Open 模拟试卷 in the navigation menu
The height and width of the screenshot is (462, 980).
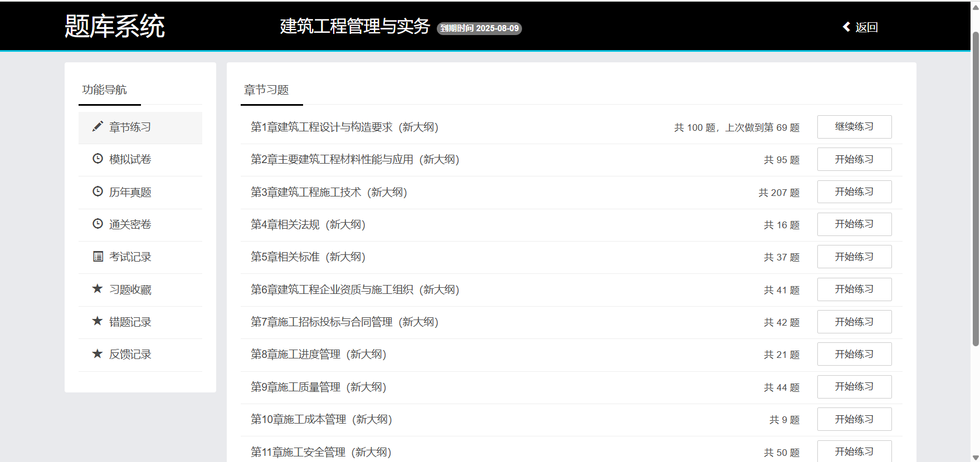pos(140,160)
